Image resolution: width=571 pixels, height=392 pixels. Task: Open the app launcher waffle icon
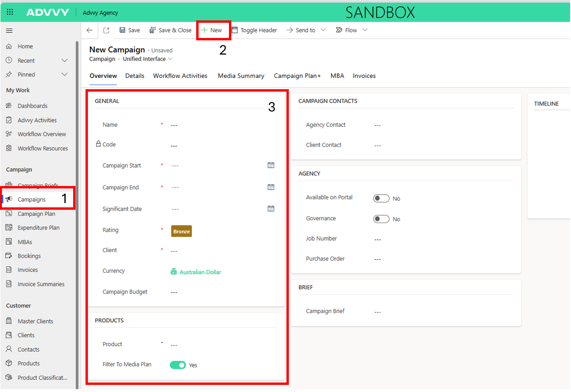(10, 12)
